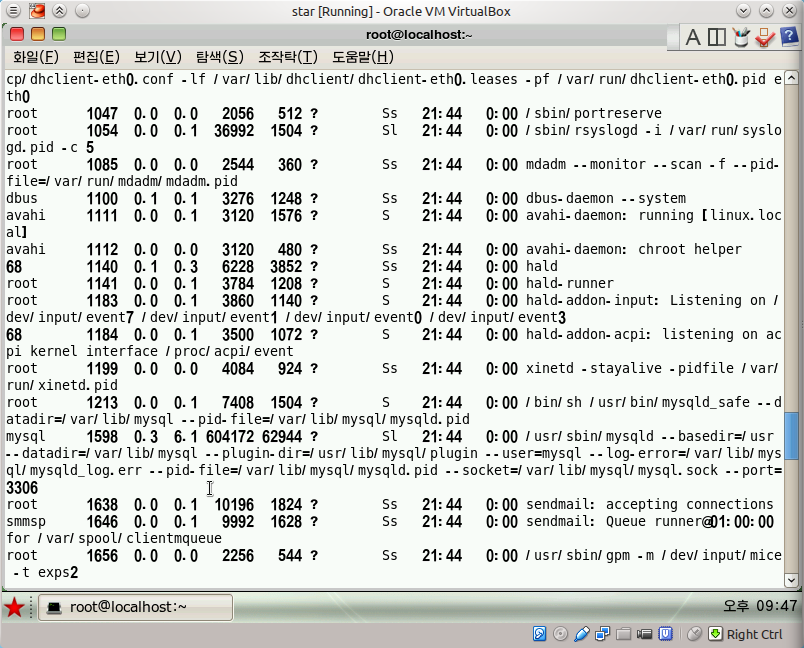Click the shared folders status icon
Screen dimensions: 804x648
(624, 634)
